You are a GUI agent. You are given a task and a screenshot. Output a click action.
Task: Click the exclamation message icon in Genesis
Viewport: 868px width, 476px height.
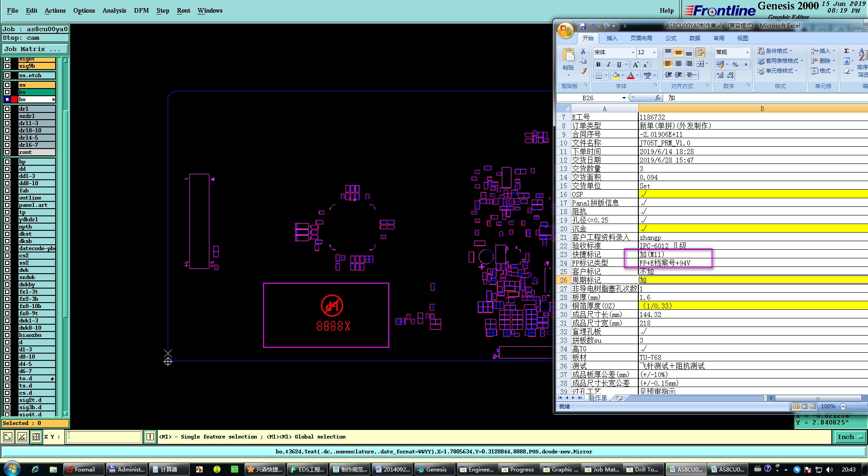pyautogui.click(x=150, y=437)
